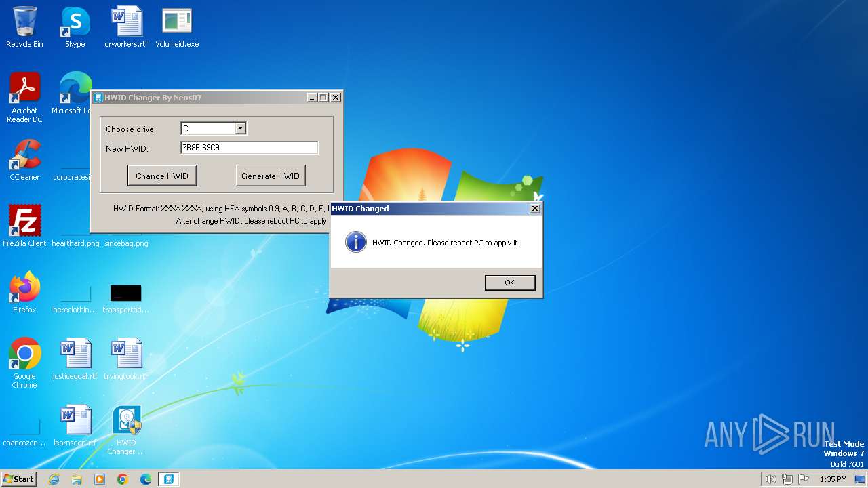This screenshot has height=488, width=868.
Task: Select hereclothin file icon
Action: (x=75, y=297)
